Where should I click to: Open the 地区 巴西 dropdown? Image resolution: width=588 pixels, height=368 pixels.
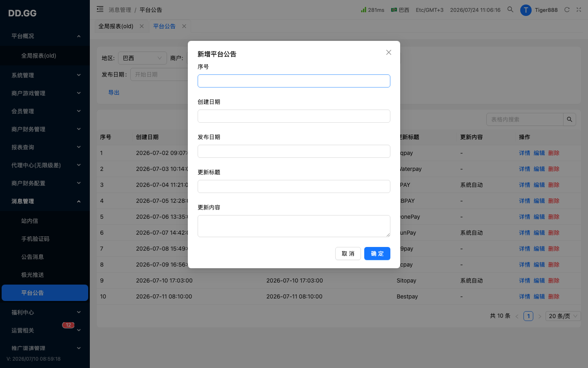pyautogui.click(x=142, y=58)
